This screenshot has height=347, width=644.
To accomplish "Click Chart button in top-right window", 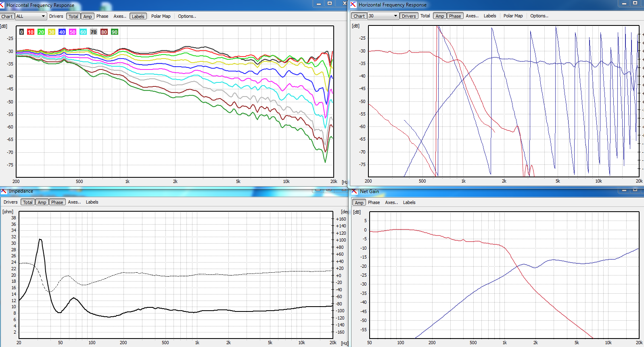I will pos(359,16).
